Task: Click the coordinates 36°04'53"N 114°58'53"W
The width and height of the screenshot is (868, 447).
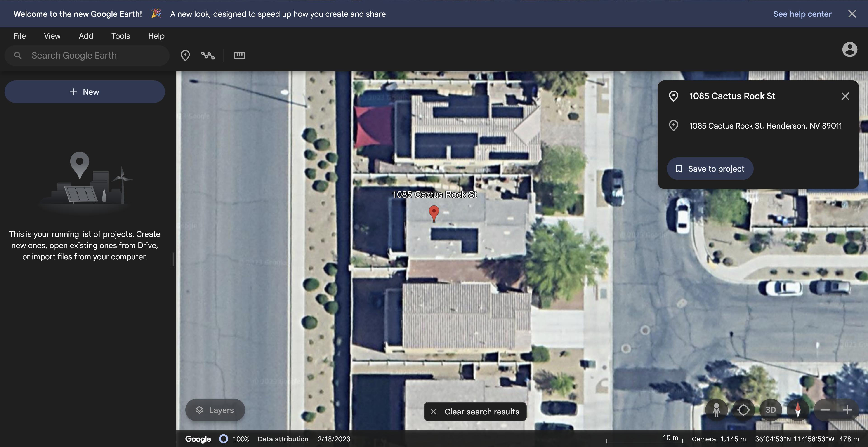Action: coord(795,439)
